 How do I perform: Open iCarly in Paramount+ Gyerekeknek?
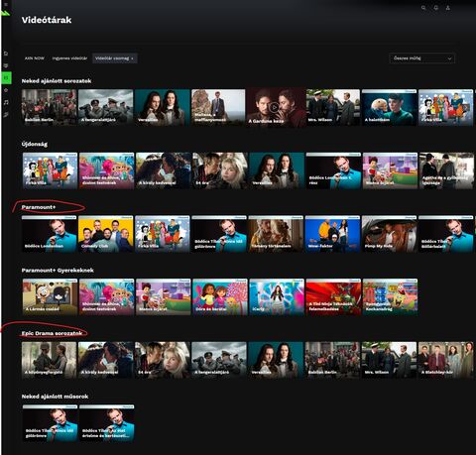pos(277,296)
